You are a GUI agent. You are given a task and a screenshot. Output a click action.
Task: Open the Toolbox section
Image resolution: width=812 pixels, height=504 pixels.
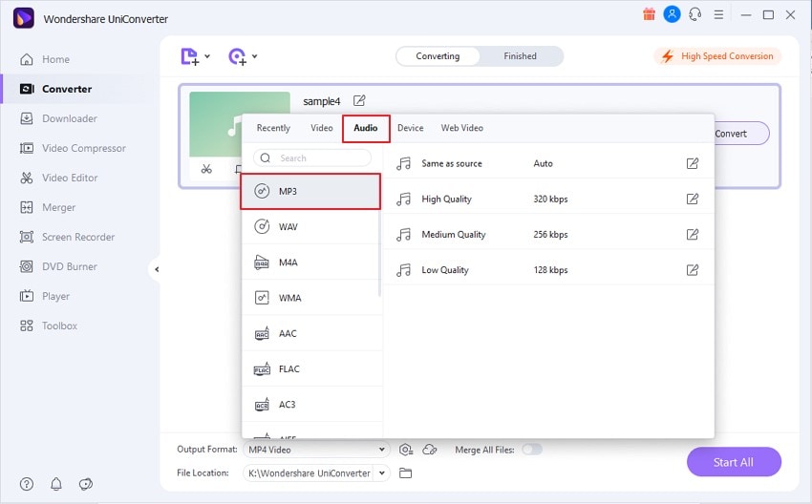click(48, 325)
